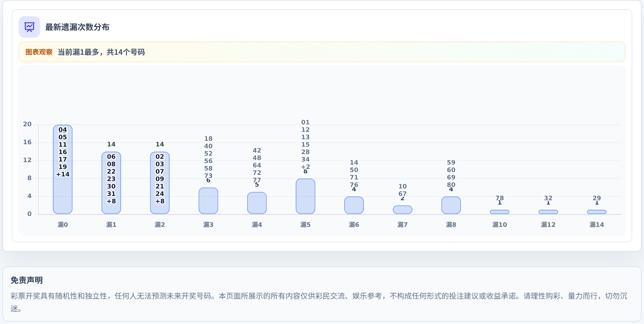The image size is (644, 324).
Task: Click the 漏2 bar in the chart
Action: 160,183
